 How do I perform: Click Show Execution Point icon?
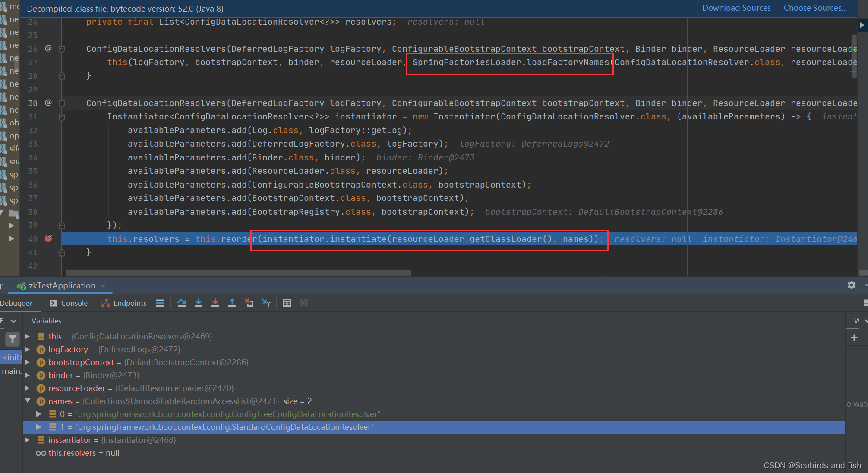pos(160,303)
